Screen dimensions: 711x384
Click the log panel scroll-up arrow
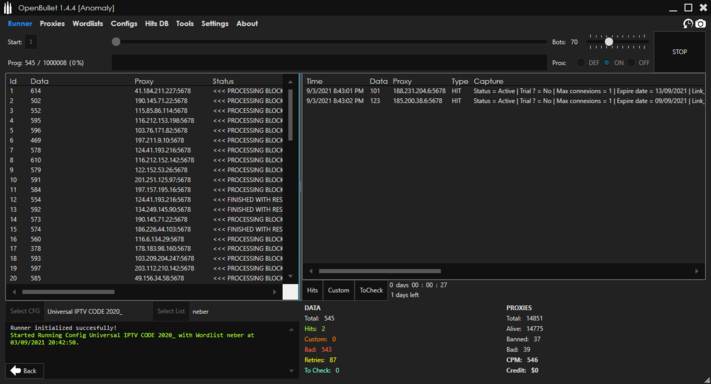click(x=291, y=330)
